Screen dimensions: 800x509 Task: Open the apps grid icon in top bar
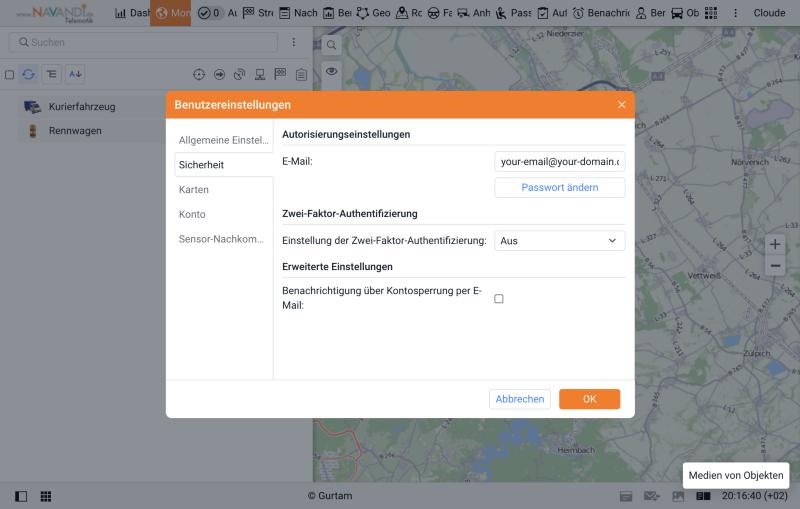tap(711, 13)
